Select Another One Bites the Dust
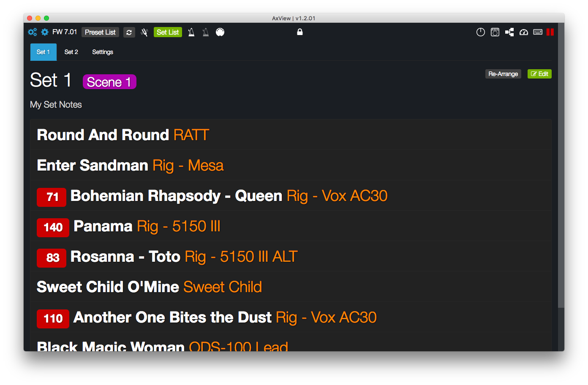 (x=172, y=317)
